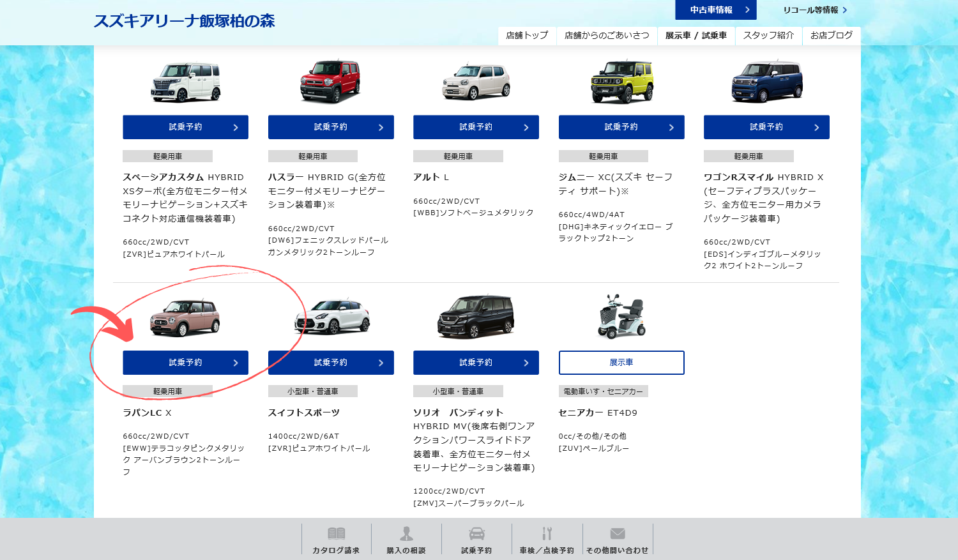Image resolution: width=958 pixels, height=560 pixels.
Task: Click the ラパンLC X model name
Action: [x=147, y=413]
